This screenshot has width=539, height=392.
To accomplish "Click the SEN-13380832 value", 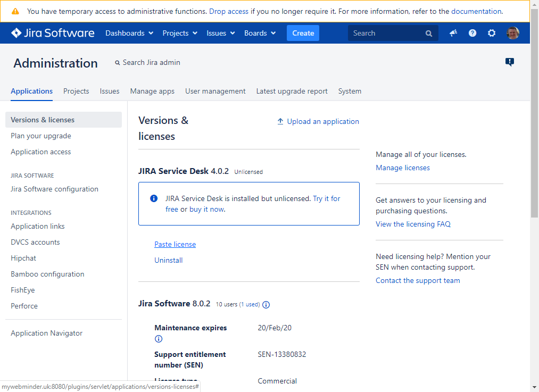I will 282,354.
